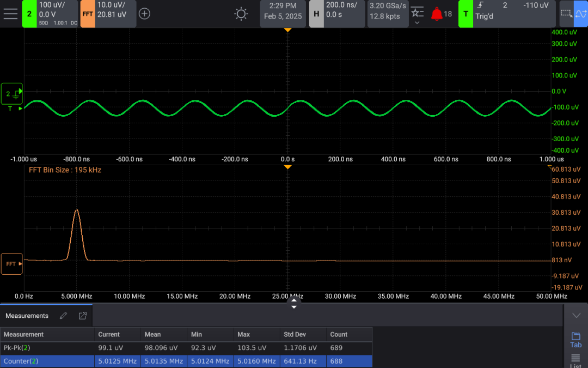588x368 pixels.
Task: Toggle channel 2 green badge
Action: point(29,14)
